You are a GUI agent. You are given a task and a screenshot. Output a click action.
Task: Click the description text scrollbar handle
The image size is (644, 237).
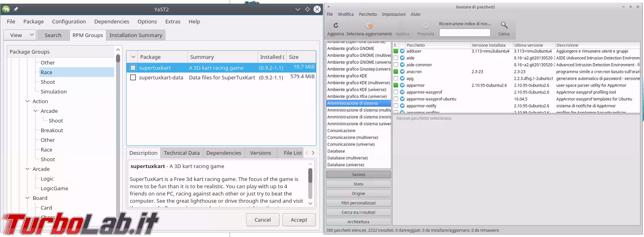tap(310, 175)
